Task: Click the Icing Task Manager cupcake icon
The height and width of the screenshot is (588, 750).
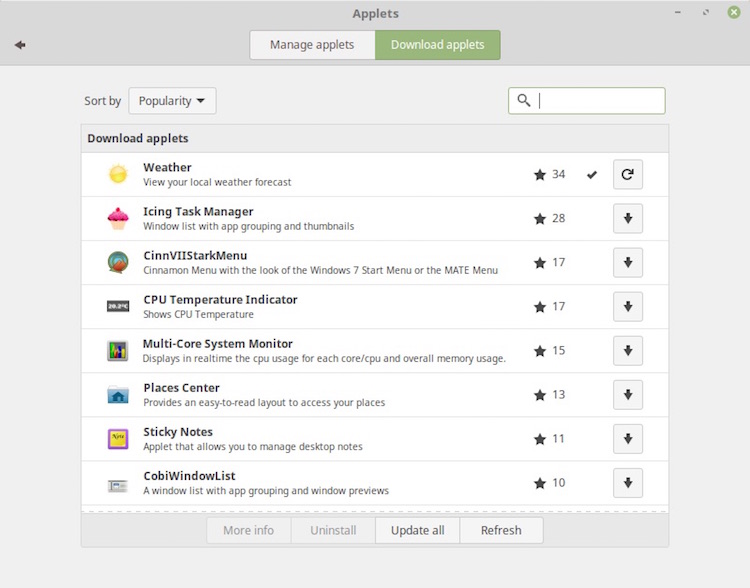Action: click(118, 218)
